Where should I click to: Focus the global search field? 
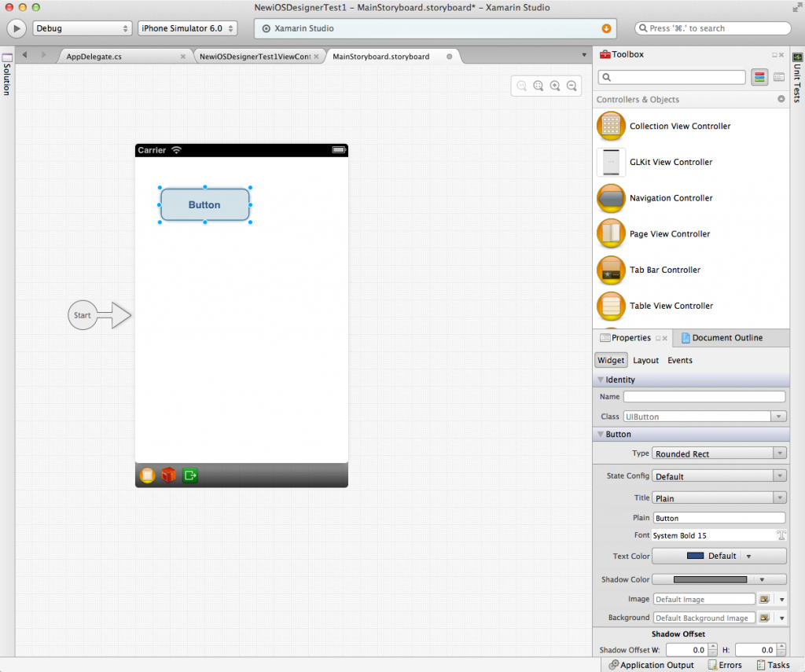pyautogui.click(x=713, y=28)
